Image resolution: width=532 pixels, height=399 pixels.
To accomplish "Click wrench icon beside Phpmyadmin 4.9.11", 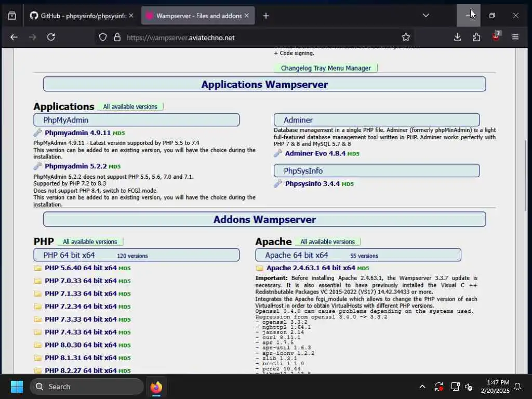I will coord(37,132).
